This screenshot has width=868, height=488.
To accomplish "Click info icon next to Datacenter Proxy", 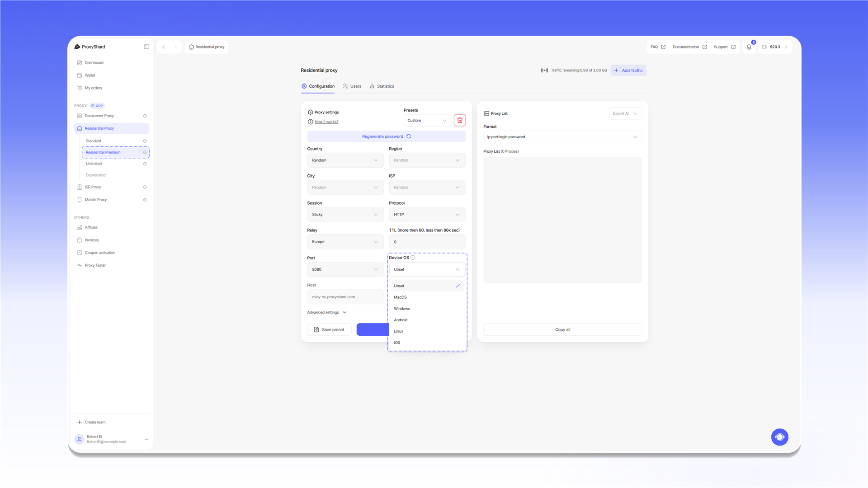I will click(x=145, y=116).
